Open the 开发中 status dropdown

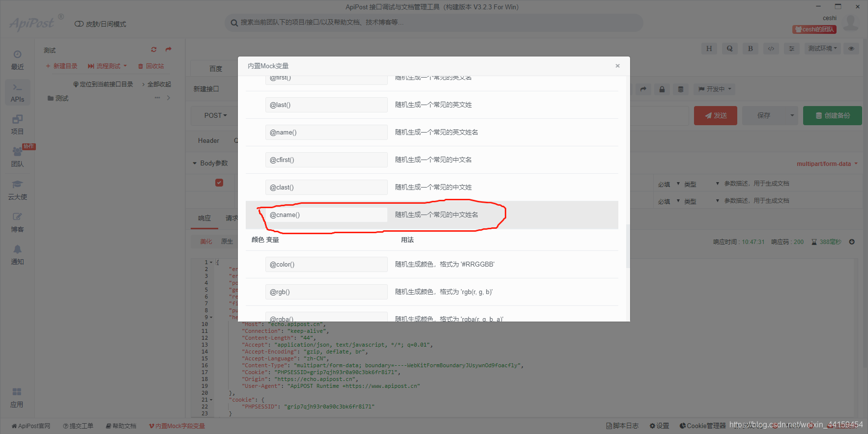tap(715, 89)
